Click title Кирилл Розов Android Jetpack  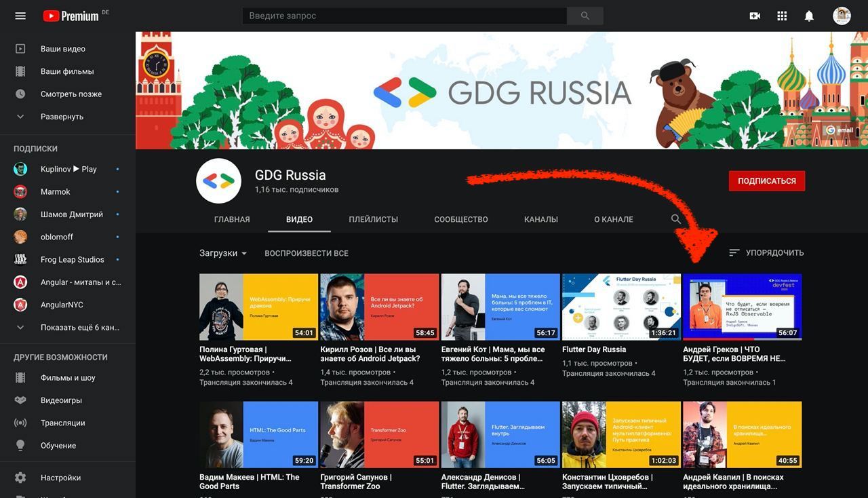click(370, 354)
